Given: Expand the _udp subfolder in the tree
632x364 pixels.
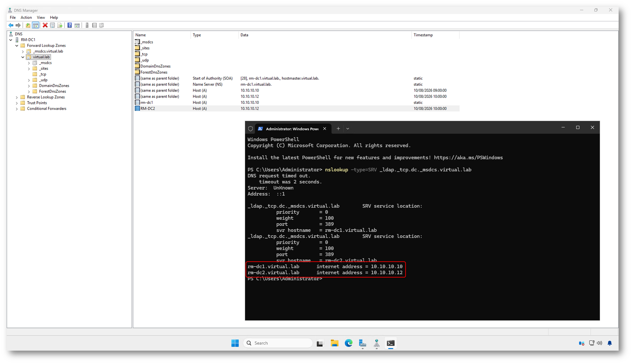Looking at the screenshot, I should [29, 80].
